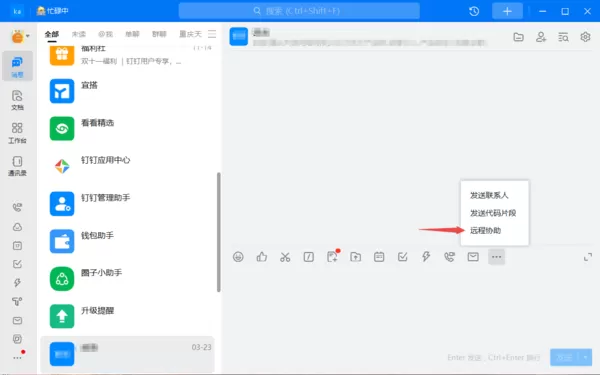Open the 钱包助手 conversation
This screenshot has height=375, width=600.
[x=127, y=241]
